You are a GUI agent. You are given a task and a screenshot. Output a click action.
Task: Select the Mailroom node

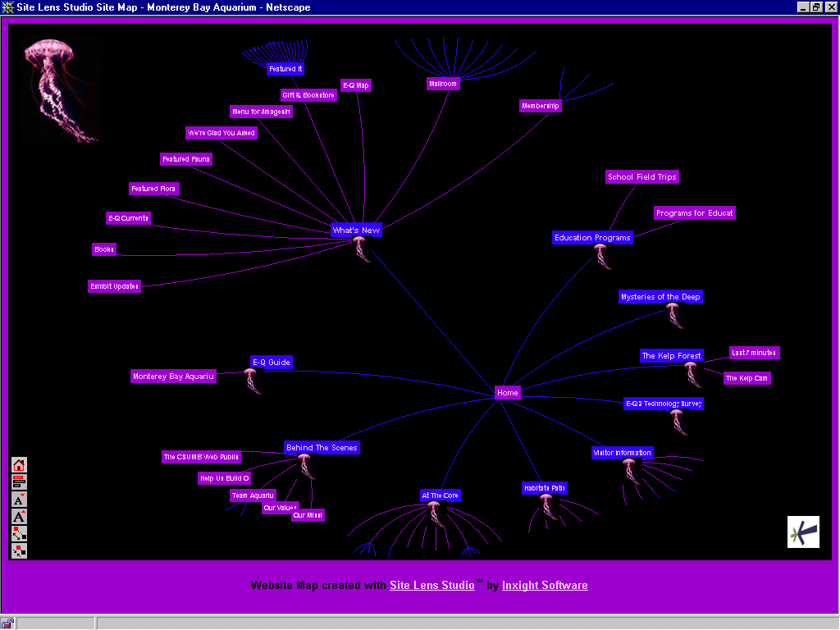coord(443,84)
